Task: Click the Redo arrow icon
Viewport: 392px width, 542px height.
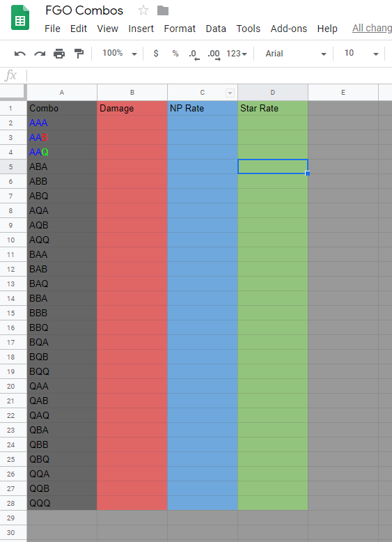Action: pyautogui.click(x=40, y=54)
